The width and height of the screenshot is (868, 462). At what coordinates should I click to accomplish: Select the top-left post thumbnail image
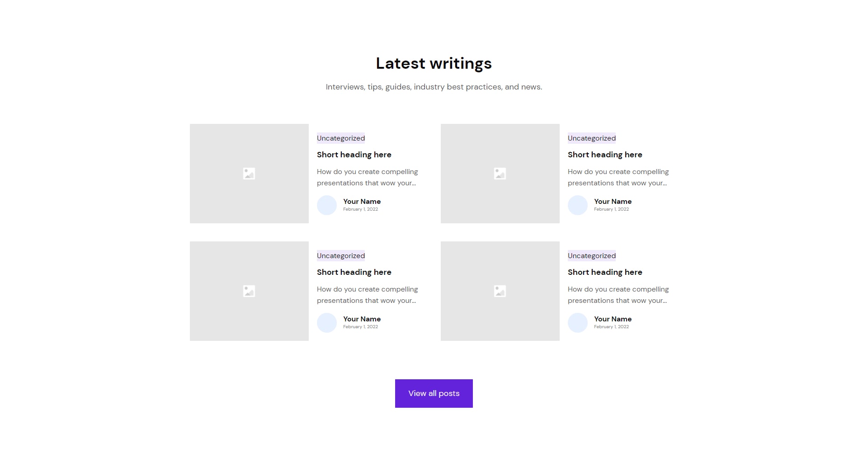(x=249, y=174)
